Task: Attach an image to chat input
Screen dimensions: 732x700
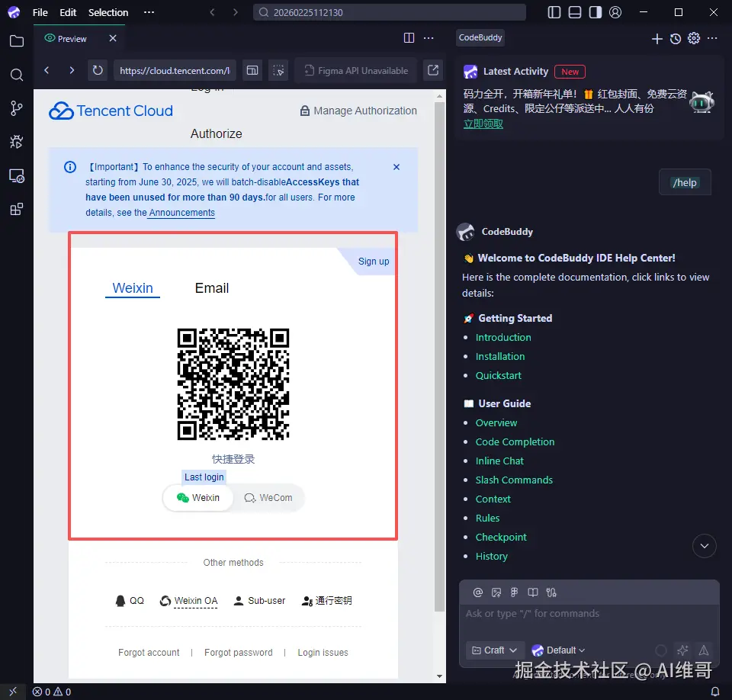Action: click(x=496, y=592)
